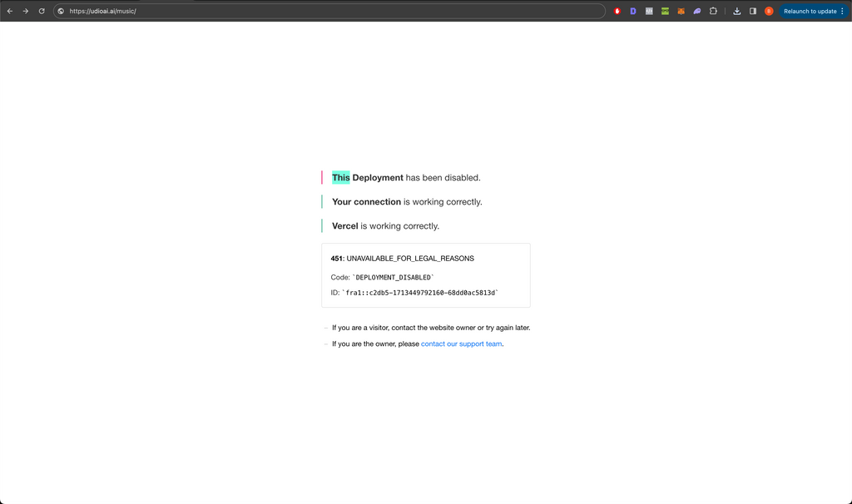The height and width of the screenshot is (504, 852).
Task: Open the purple ghost wallet extension
Action: tap(697, 11)
